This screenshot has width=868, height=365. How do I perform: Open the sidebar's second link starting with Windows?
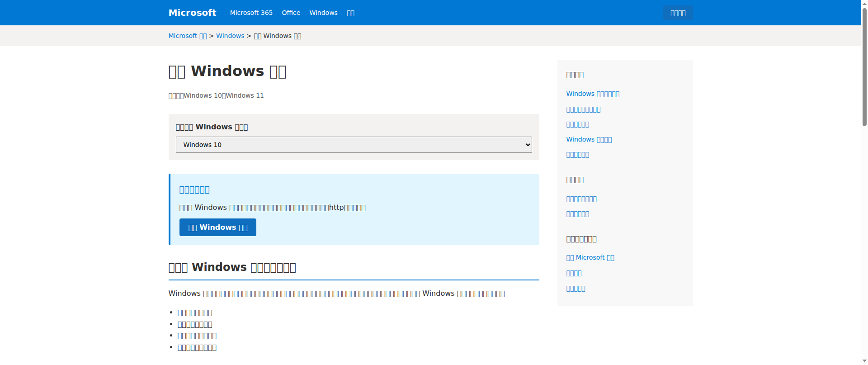click(x=589, y=139)
